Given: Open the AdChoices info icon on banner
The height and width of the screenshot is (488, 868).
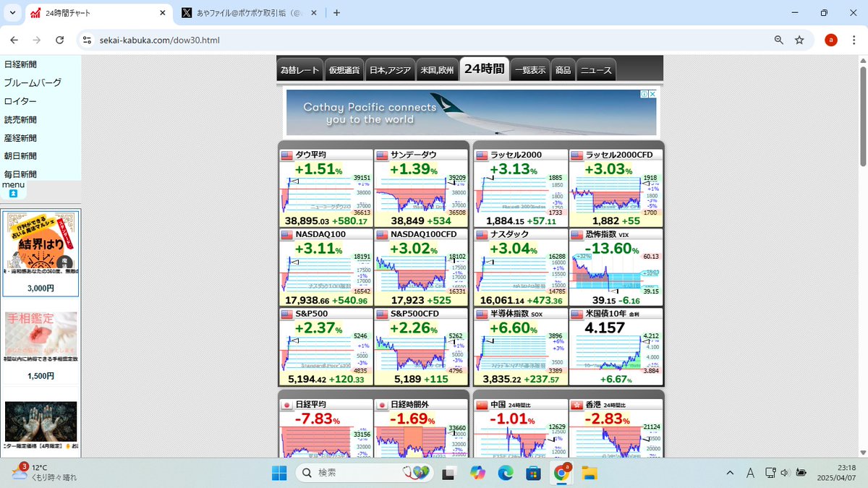Looking at the screenshot, I should tap(643, 94).
